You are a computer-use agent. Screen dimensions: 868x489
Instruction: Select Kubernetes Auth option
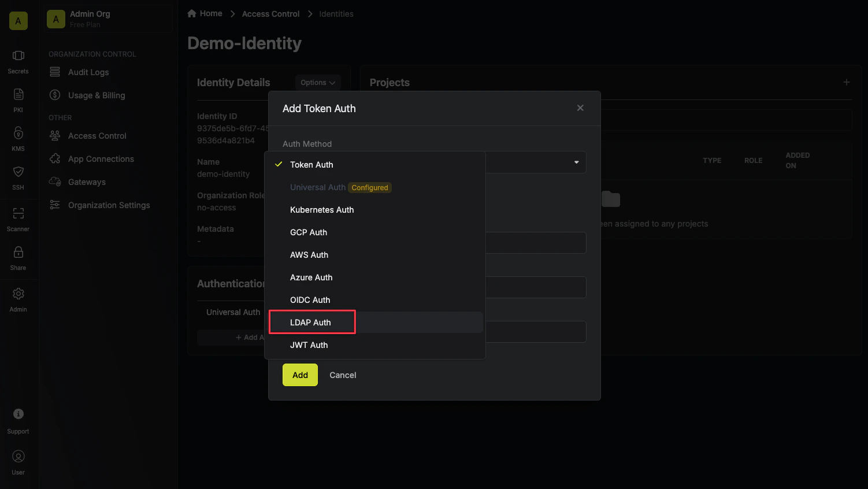[x=374, y=210]
